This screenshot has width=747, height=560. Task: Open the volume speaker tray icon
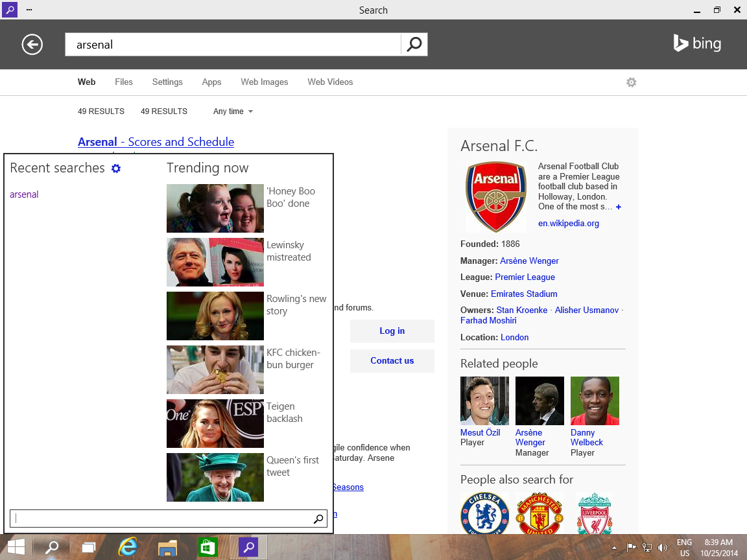point(662,548)
